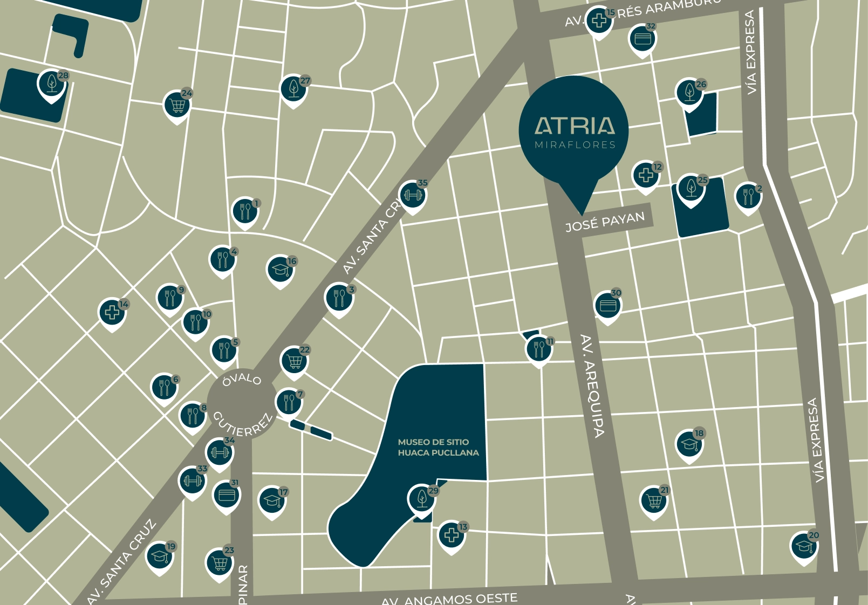Viewport: 868px width, 605px height.
Task: Click medical cross marker number 13
Action: (x=452, y=537)
